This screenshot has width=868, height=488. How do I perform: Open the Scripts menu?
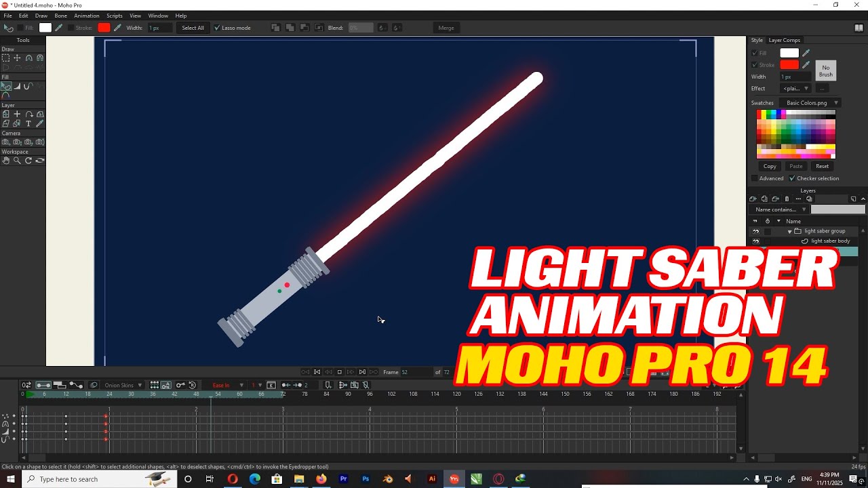[115, 16]
